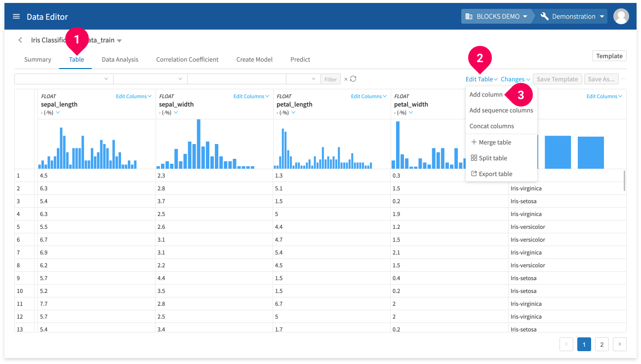The width and height of the screenshot is (641, 364).
Task: Click the table vertical scrollbar
Action: pyautogui.click(x=624, y=181)
